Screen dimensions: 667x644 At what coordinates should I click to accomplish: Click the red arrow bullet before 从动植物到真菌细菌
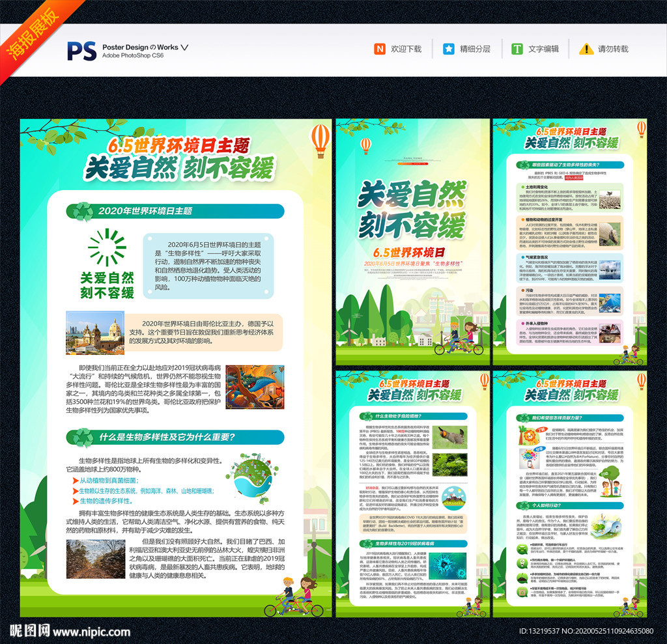[x=76, y=481]
